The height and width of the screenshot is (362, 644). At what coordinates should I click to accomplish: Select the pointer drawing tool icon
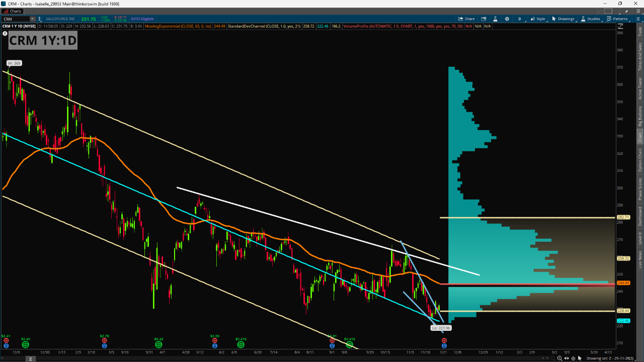(580, 358)
